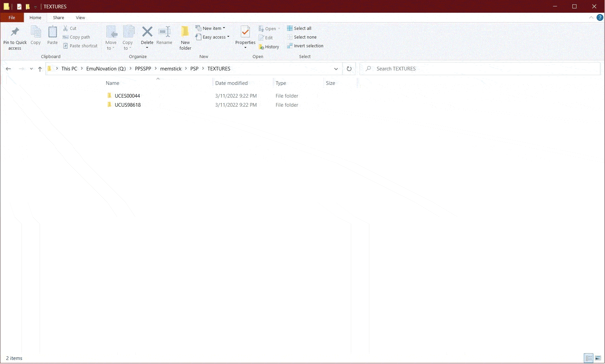
Task: Click the Pin to Quick access icon
Action: tap(15, 32)
